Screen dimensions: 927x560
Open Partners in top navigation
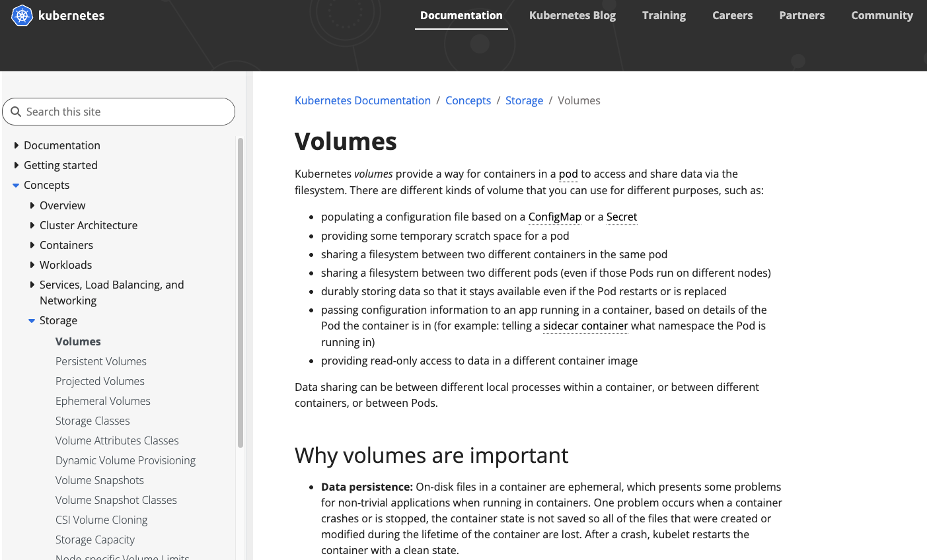point(801,15)
